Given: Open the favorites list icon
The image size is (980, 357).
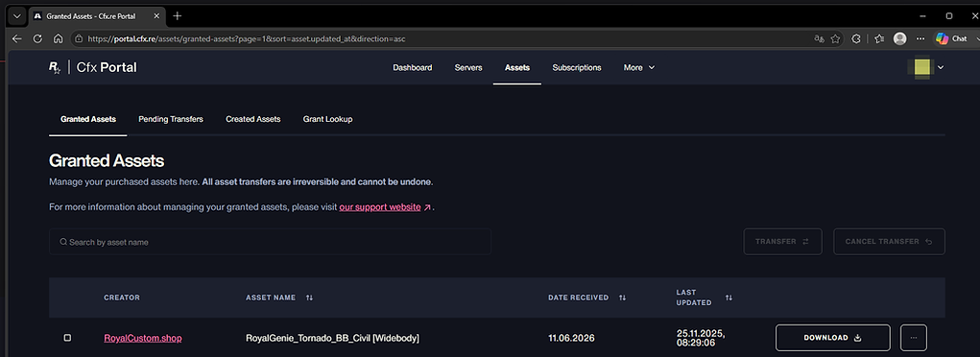Looking at the screenshot, I should tap(879, 38).
